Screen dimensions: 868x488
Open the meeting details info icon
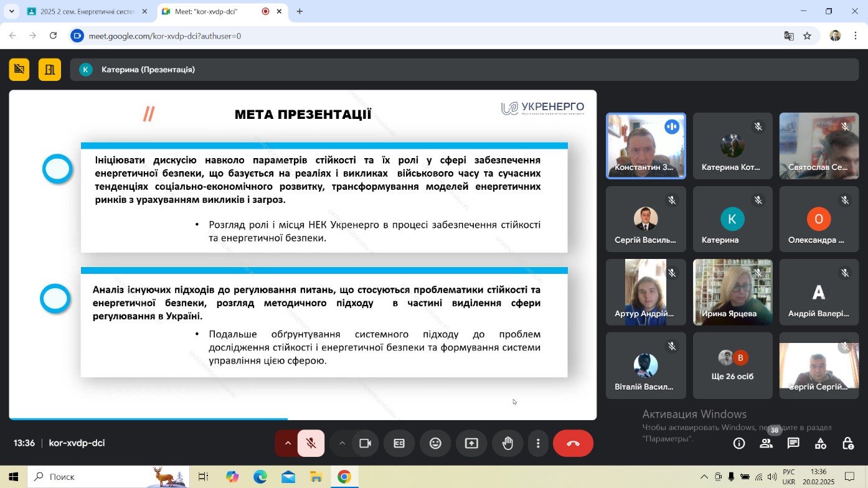pos(739,443)
